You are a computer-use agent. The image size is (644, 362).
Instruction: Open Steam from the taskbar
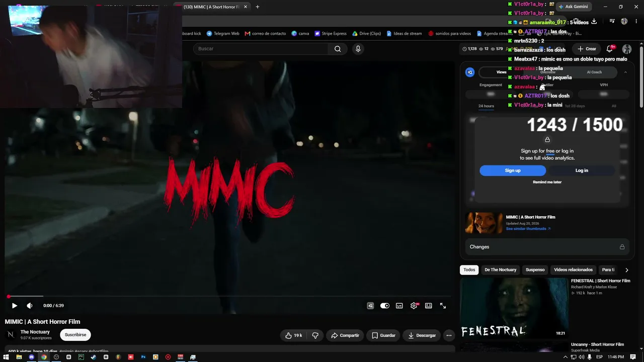(x=94, y=357)
